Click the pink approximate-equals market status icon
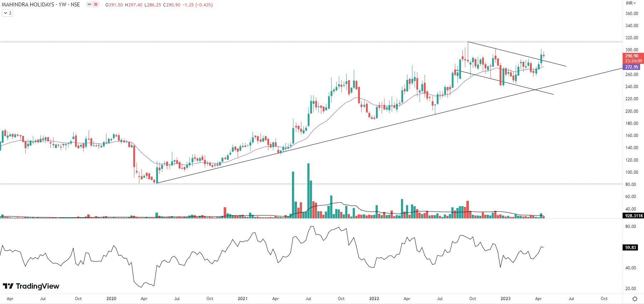This screenshot has width=644, height=304. [x=96, y=5]
